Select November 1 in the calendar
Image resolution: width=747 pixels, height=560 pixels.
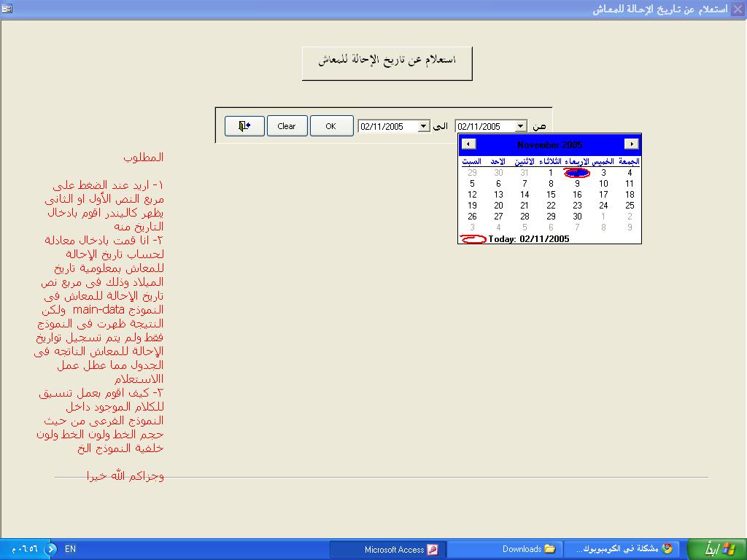(x=551, y=173)
